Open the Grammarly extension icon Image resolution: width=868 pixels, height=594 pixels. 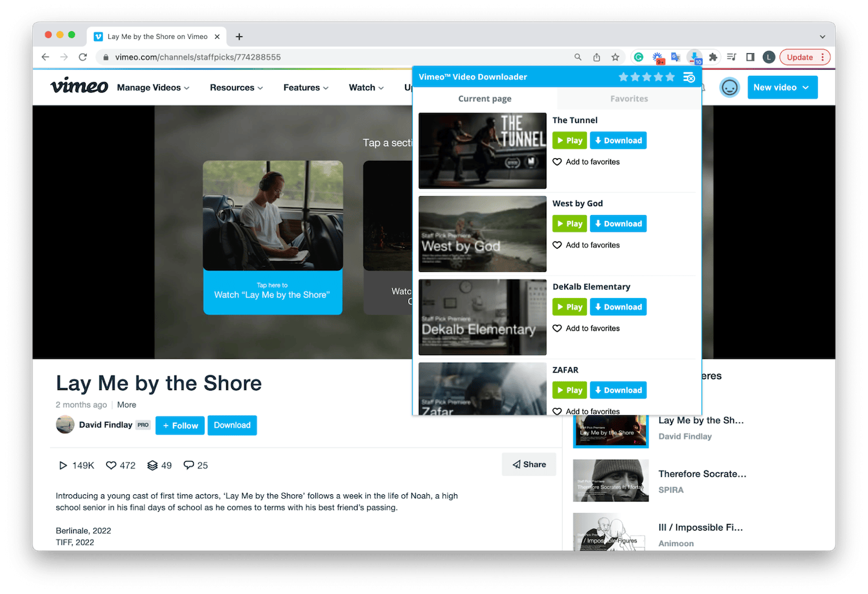(x=638, y=57)
